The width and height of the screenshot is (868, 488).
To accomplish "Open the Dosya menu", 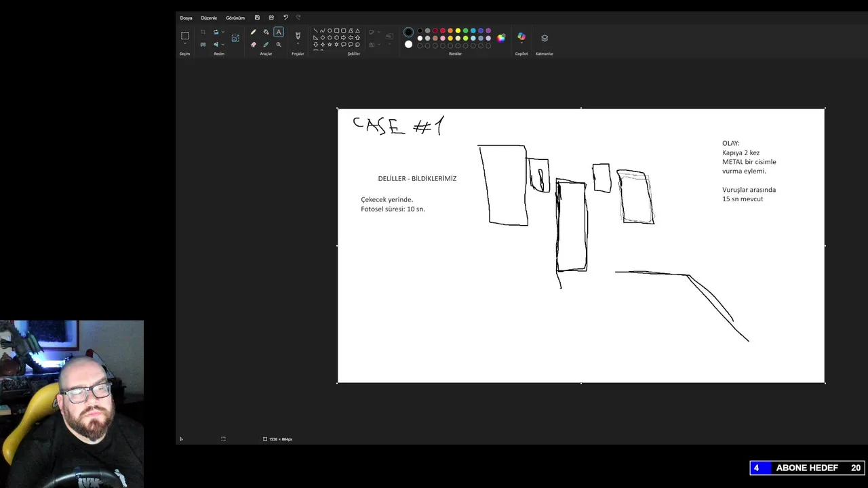I will point(186,18).
